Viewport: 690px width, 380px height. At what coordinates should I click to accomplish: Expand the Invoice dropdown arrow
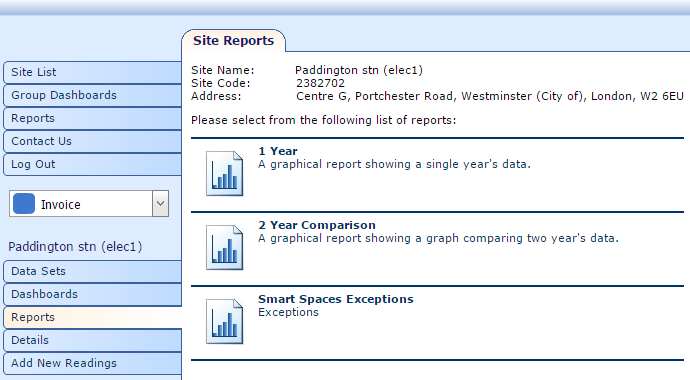160,204
